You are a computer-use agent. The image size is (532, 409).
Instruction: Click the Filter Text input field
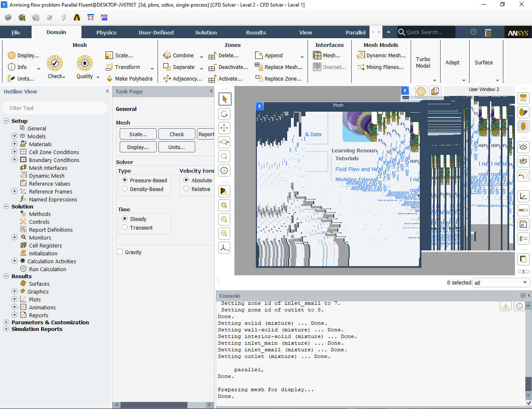[55, 108]
